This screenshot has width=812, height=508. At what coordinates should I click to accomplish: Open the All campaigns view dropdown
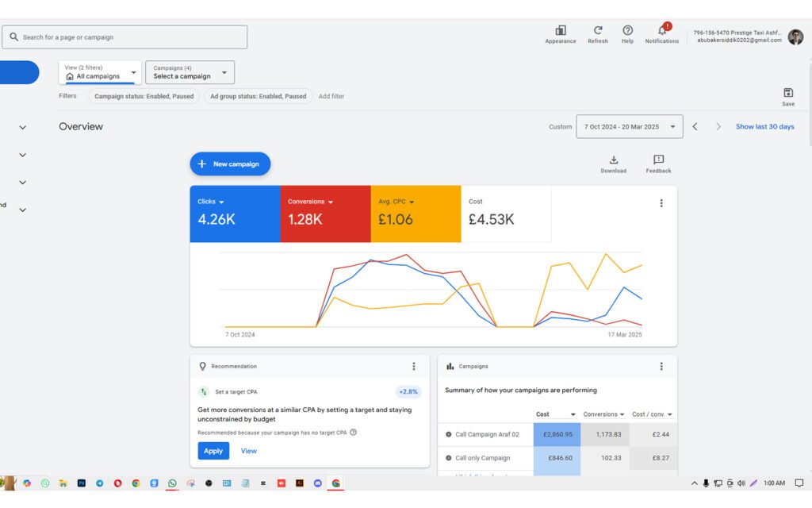100,72
